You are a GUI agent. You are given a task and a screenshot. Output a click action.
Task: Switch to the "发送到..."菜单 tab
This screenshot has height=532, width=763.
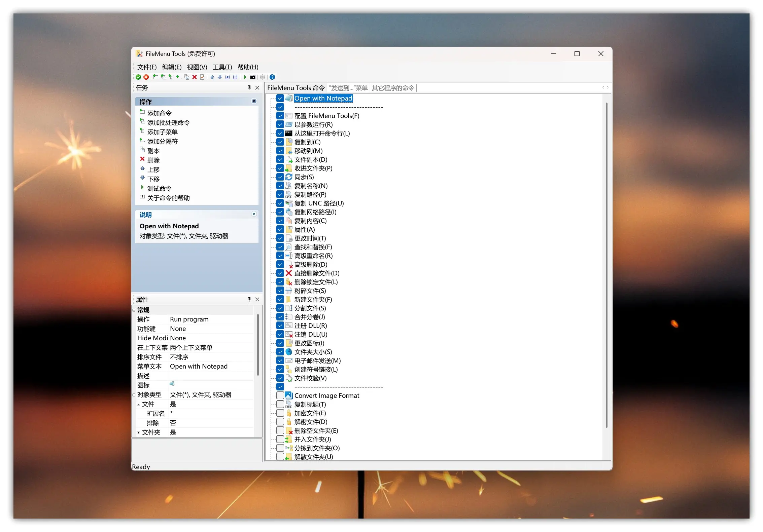(348, 88)
